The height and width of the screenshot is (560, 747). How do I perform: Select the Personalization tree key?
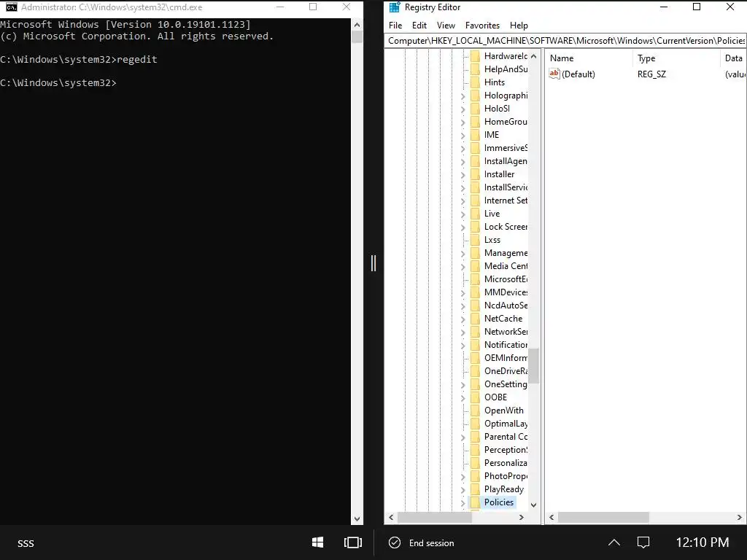(x=506, y=463)
